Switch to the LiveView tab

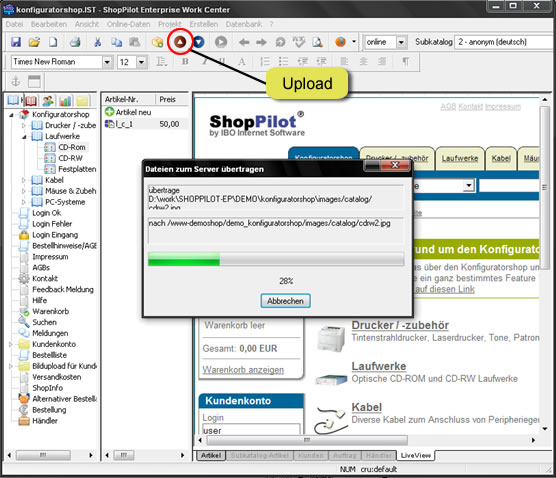click(416, 455)
